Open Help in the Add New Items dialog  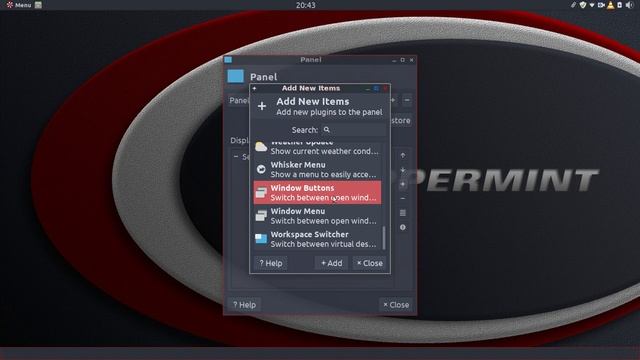(x=271, y=263)
